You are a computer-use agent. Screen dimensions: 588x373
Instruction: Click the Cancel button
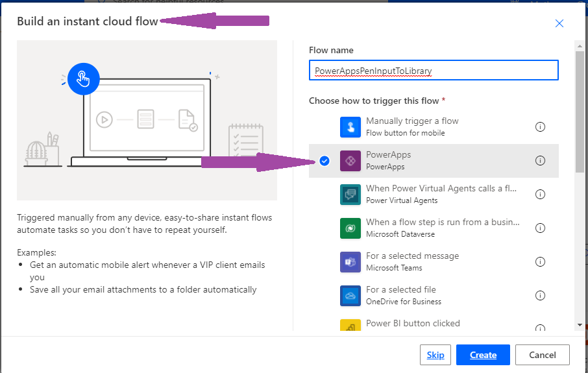click(x=543, y=355)
